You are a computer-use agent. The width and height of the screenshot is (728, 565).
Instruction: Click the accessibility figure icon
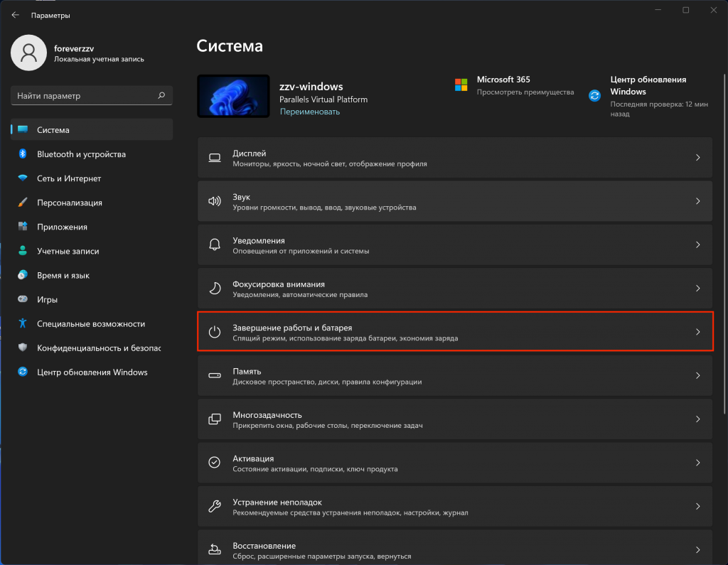tap(23, 323)
